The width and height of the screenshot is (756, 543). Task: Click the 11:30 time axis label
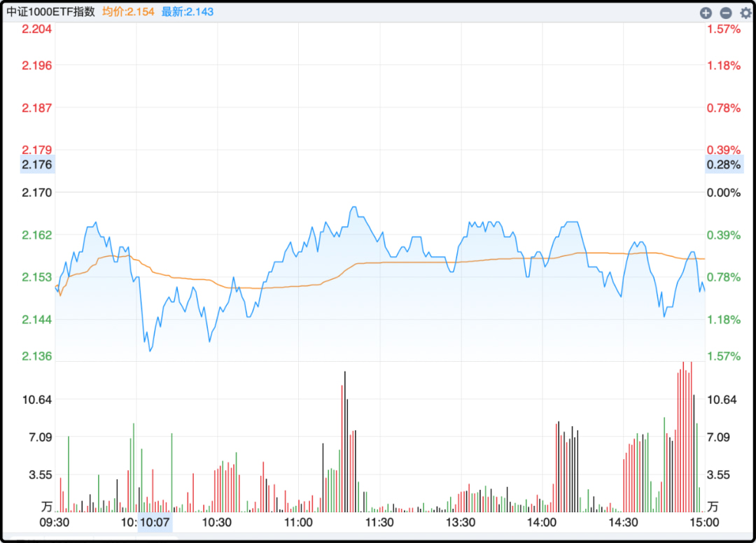click(x=379, y=523)
